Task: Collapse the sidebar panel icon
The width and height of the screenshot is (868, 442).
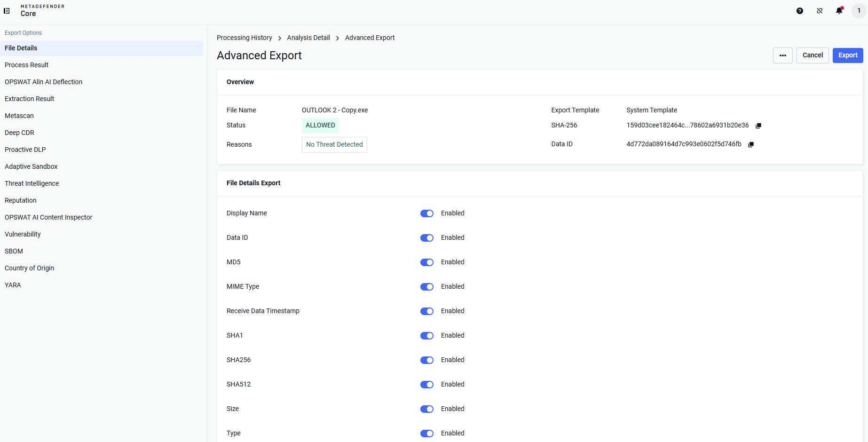Action: click(7, 11)
